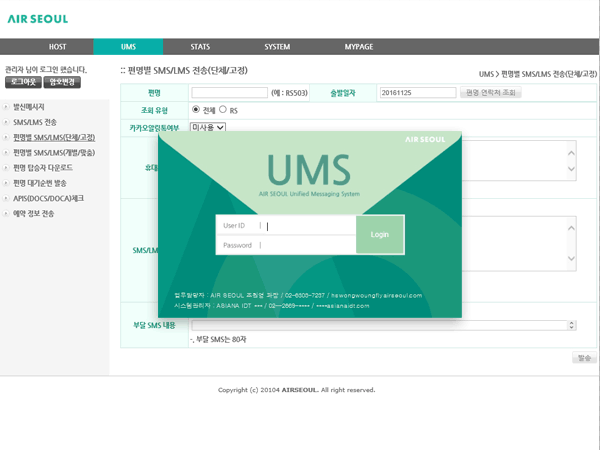The height and width of the screenshot is (450, 600).
Task: Open 발신메시지 in the sidebar
Action: [29, 107]
